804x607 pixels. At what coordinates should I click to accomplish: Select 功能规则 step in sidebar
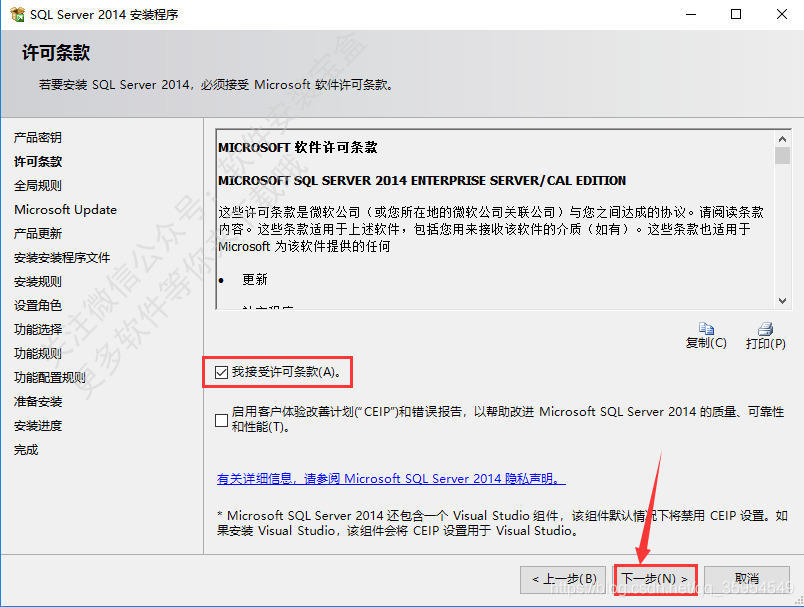[x=37, y=354]
